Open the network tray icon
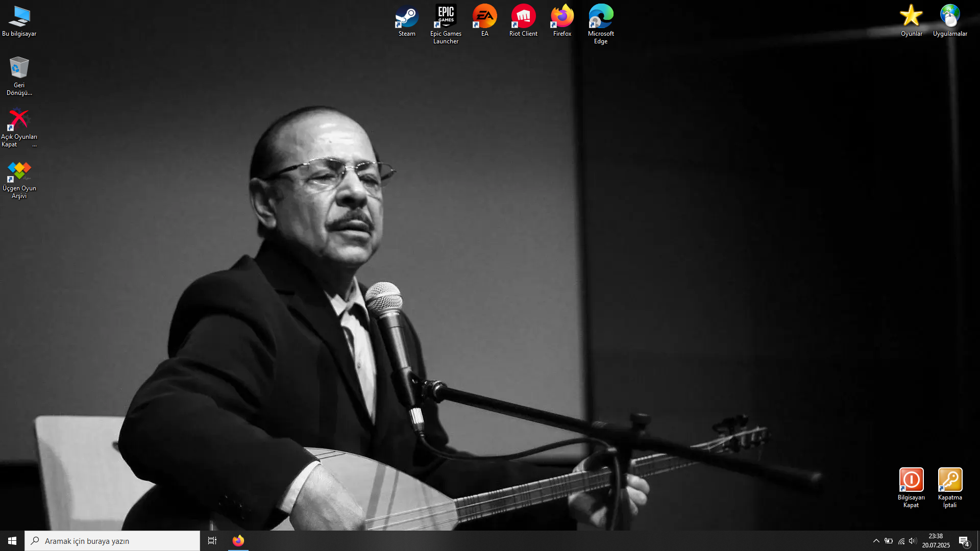The width and height of the screenshot is (980, 551). pyautogui.click(x=901, y=541)
